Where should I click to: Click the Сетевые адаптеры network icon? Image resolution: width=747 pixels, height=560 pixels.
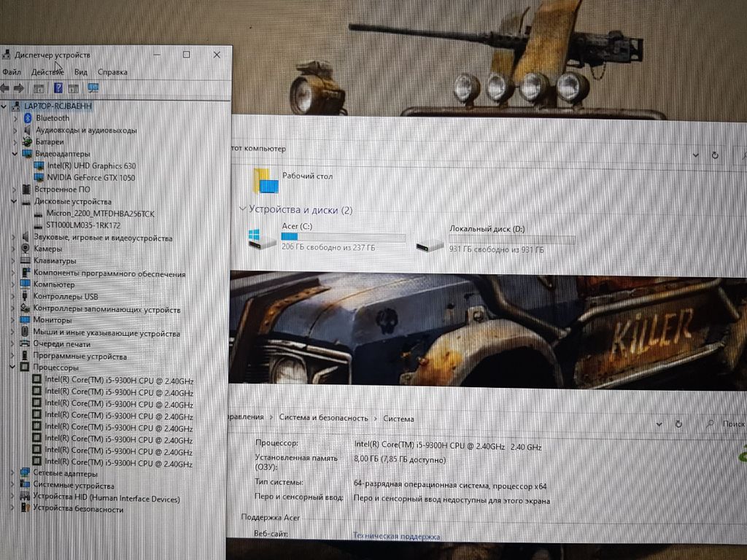coord(25,473)
